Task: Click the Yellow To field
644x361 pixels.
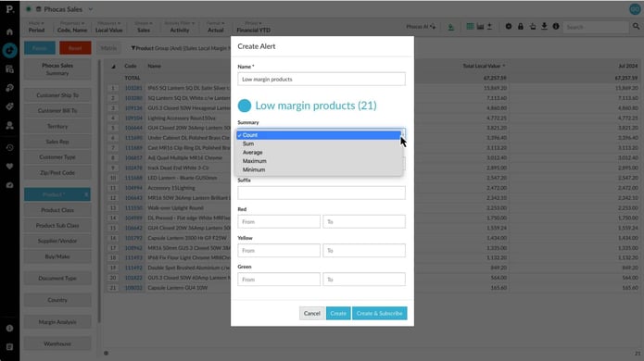Action: pyautogui.click(x=364, y=250)
